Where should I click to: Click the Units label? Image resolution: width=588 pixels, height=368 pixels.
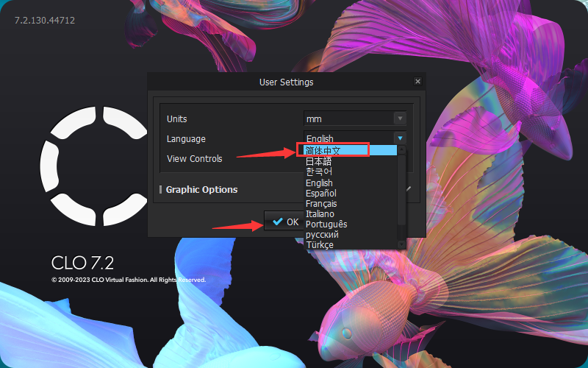click(176, 119)
